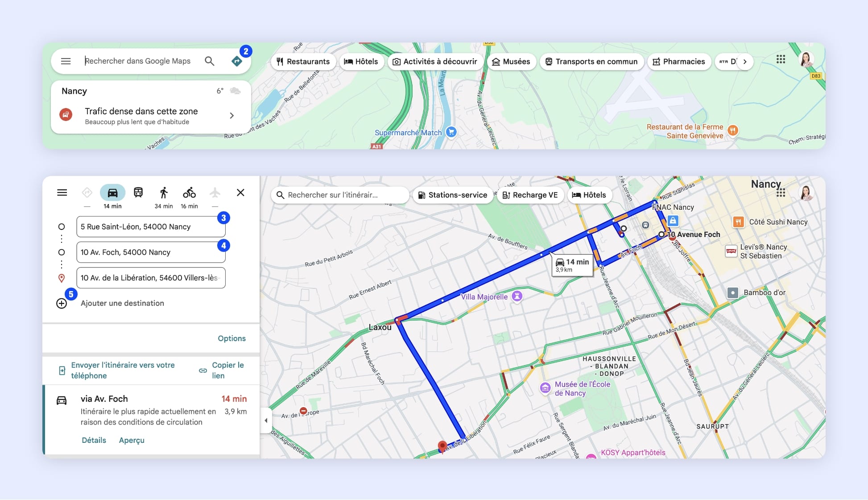Open the route Options
Viewport: 868px width, 500px height.
[231, 338]
